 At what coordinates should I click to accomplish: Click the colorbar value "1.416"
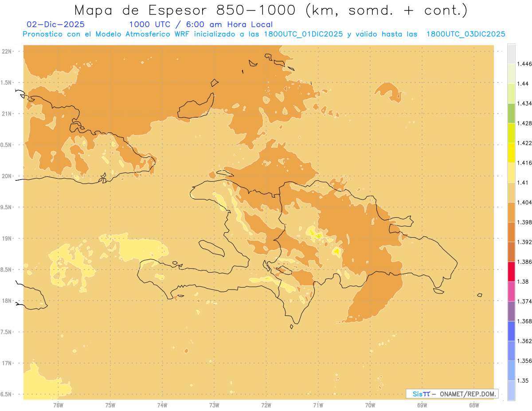point(524,163)
